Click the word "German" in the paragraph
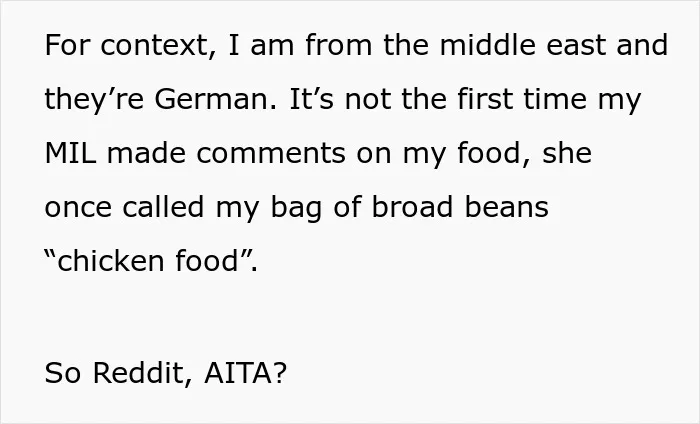 click(215, 99)
